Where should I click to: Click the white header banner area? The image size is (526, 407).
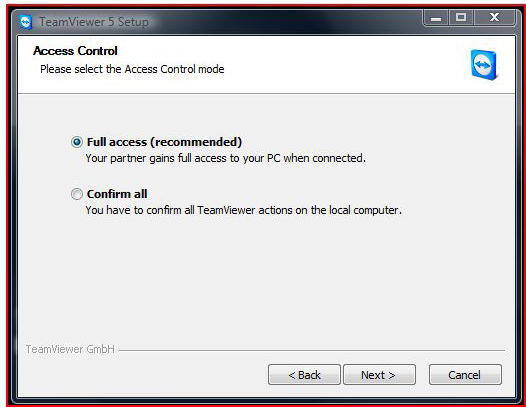tap(266, 65)
